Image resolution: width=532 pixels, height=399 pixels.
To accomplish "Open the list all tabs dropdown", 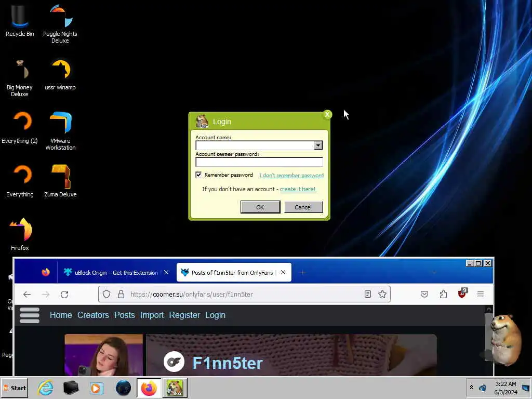I will 434,272.
